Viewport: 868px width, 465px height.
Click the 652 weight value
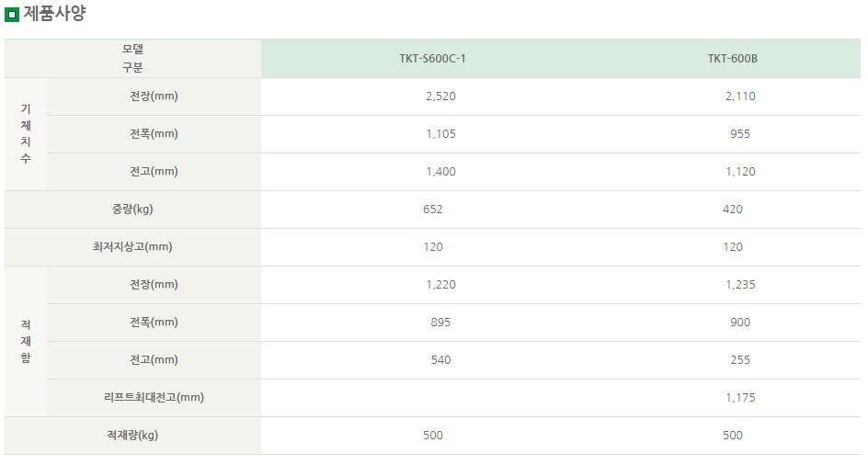[433, 210]
